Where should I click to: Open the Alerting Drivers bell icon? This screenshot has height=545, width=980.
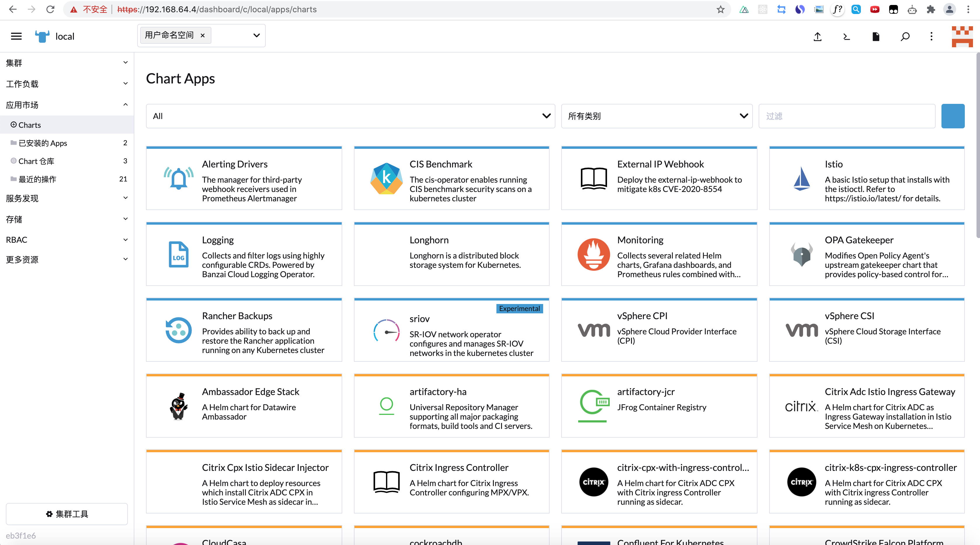(x=178, y=178)
